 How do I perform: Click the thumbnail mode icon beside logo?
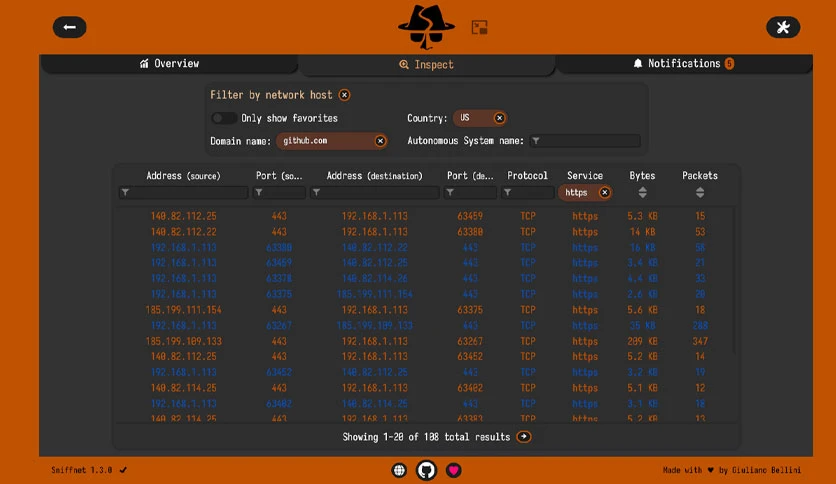479,27
